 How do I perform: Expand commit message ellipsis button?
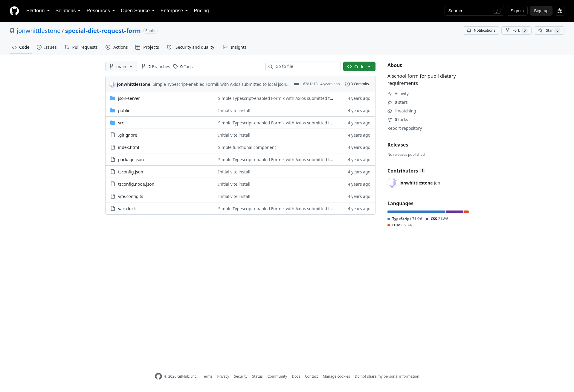[x=297, y=84]
